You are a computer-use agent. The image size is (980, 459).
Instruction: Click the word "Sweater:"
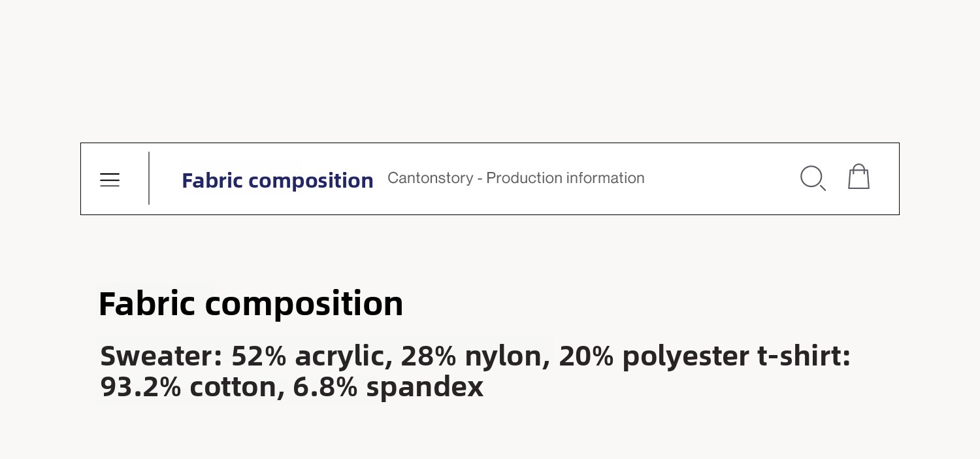click(x=161, y=356)
